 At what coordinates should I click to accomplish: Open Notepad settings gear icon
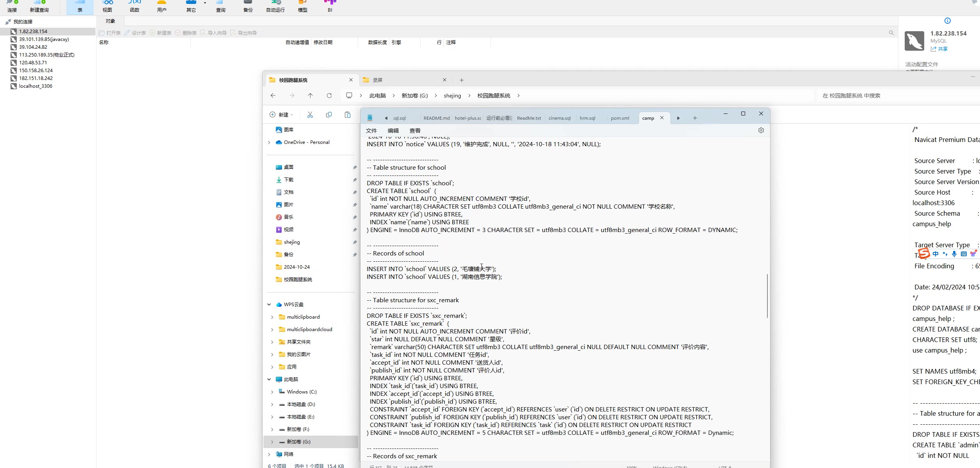(x=761, y=130)
